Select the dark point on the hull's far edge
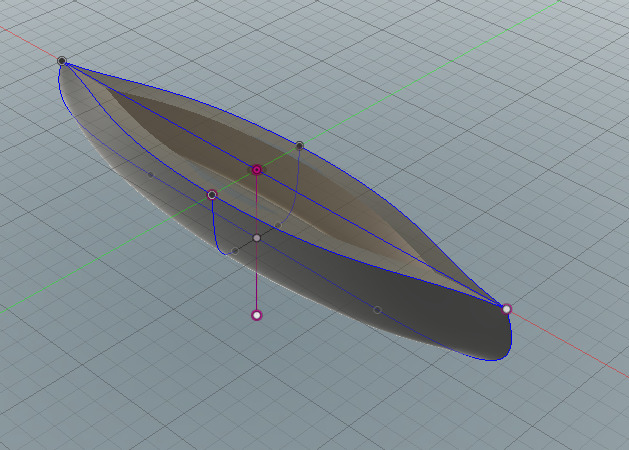 pyautogui.click(x=300, y=146)
